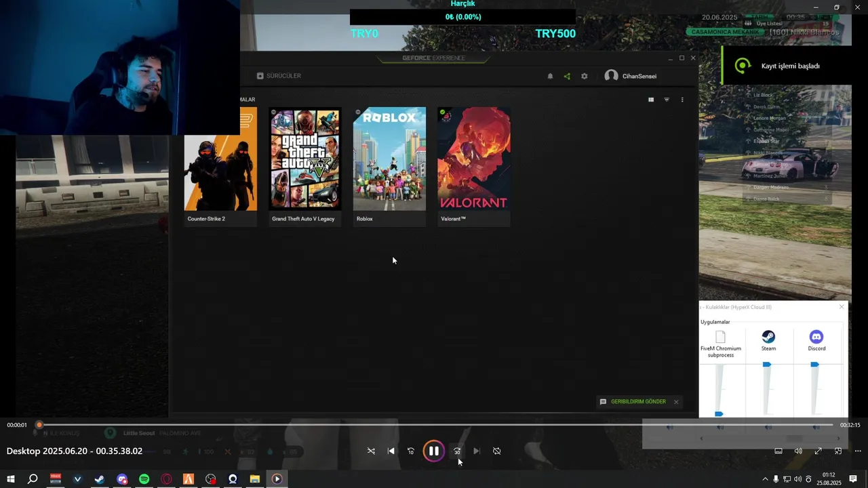Click the Kayıt işlemi başladı notification
The width and height of the screenshot is (868, 488).
[x=786, y=66]
